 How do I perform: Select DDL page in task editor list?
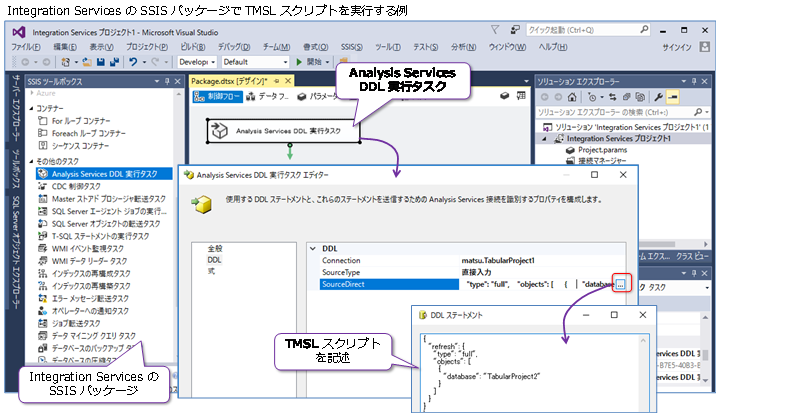214,260
